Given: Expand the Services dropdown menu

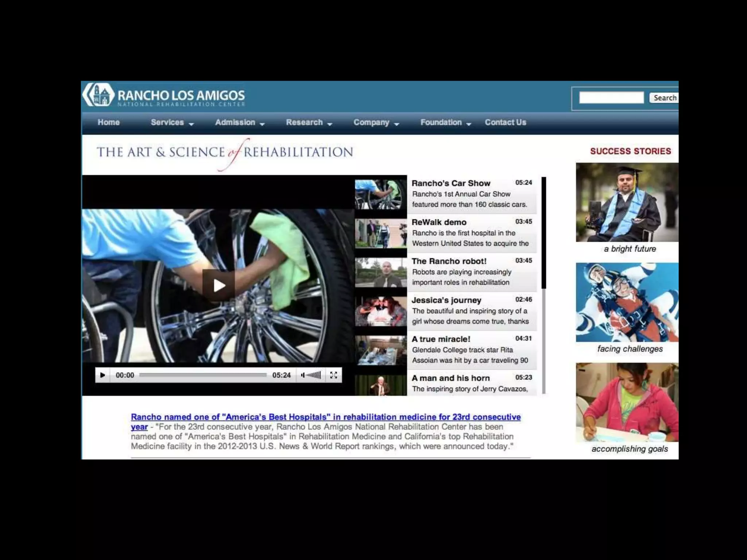Looking at the screenshot, I should [172, 122].
